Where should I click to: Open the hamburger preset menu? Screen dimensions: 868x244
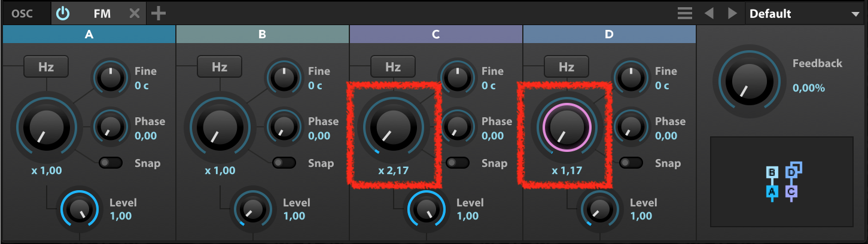685,13
